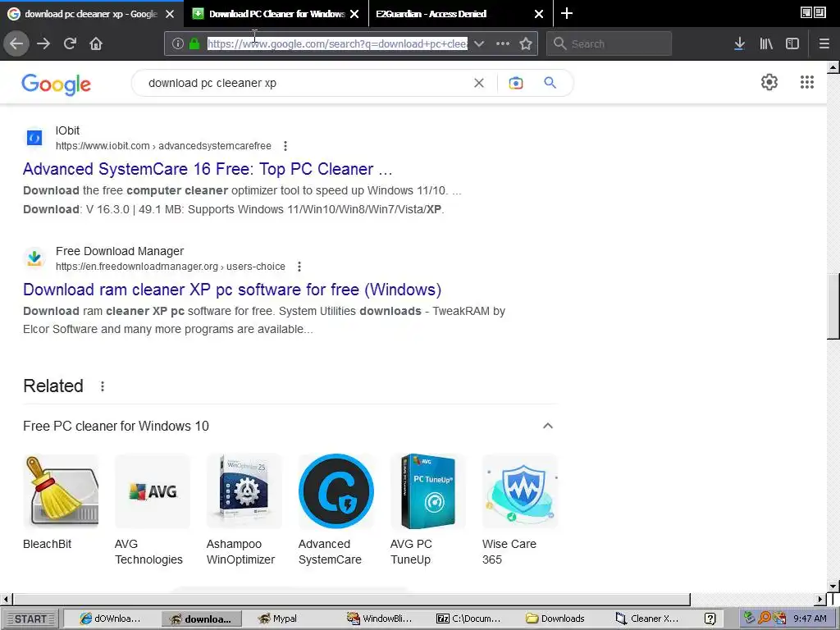Open the browser home page
840x630 pixels.
pyautogui.click(x=96, y=43)
